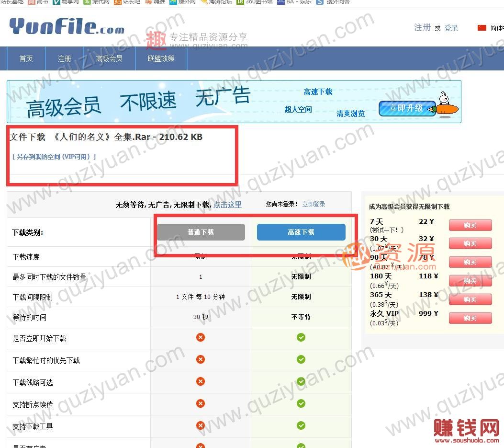Open 联盟政策 nav item
504x448 pixels.
(161, 58)
